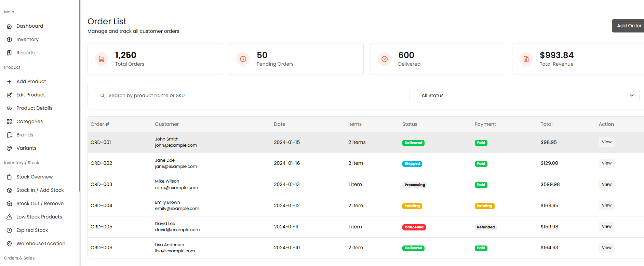Screen dimensions: 644x266
Task: Click the Inventory box icon in sidebar
Action: pyautogui.click(x=10, y=40)
